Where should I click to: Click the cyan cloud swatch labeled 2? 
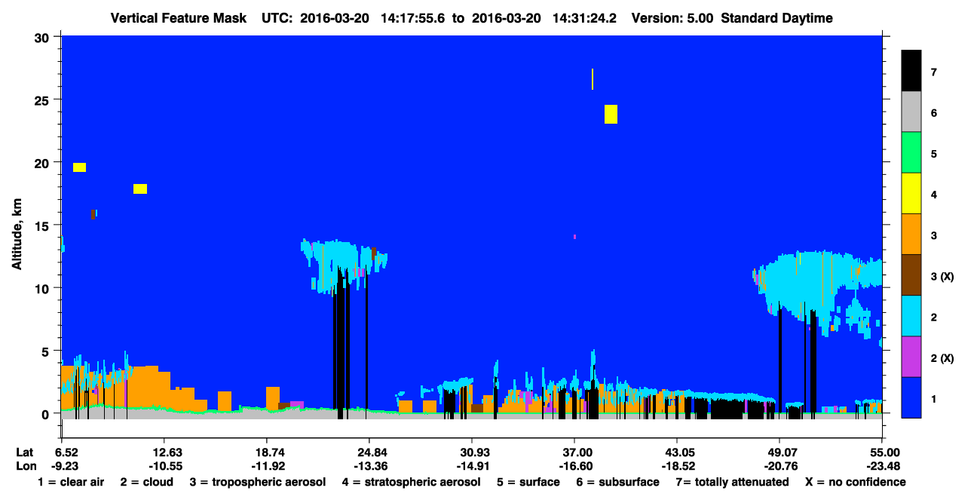(911, 315)
